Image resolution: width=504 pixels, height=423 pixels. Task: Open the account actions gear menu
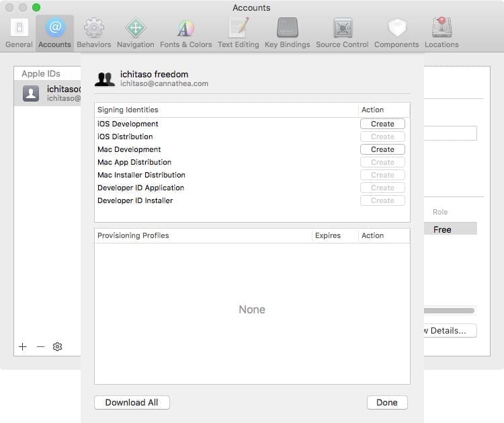[58, 346]
